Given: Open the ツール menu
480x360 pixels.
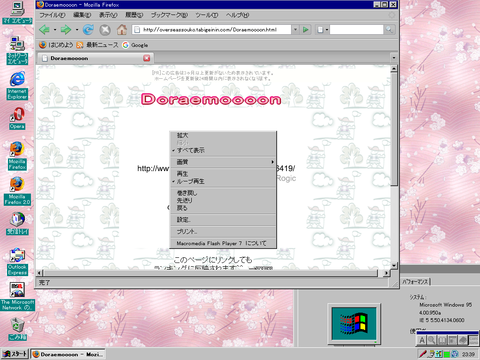Looking at the screenshot, I should (x=207, y=15).
